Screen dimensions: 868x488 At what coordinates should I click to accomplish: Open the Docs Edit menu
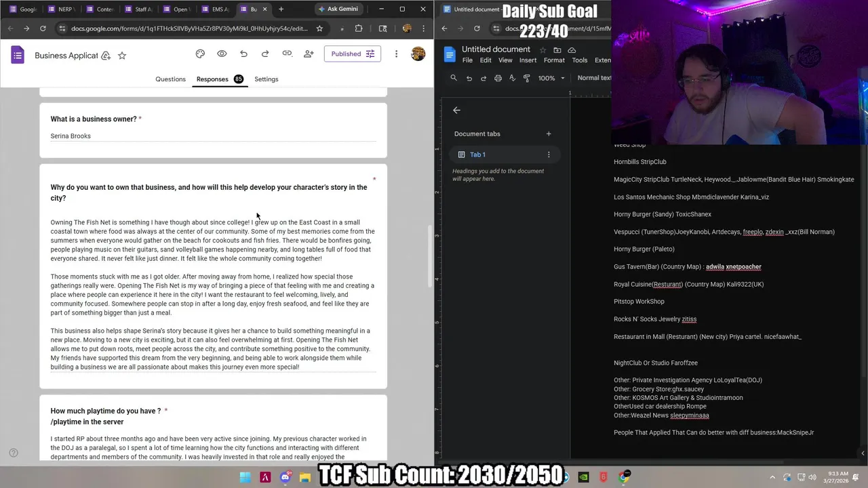pos(486,60)
